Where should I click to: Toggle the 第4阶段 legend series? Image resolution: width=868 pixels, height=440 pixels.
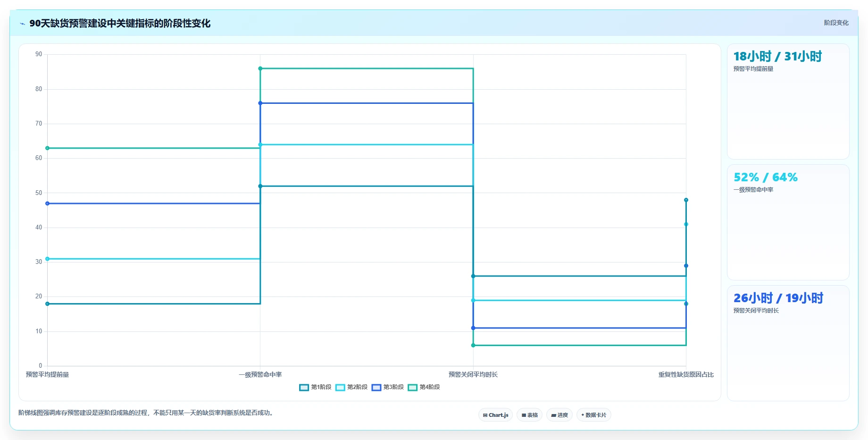pyautogui.click(x=424, y=387)
